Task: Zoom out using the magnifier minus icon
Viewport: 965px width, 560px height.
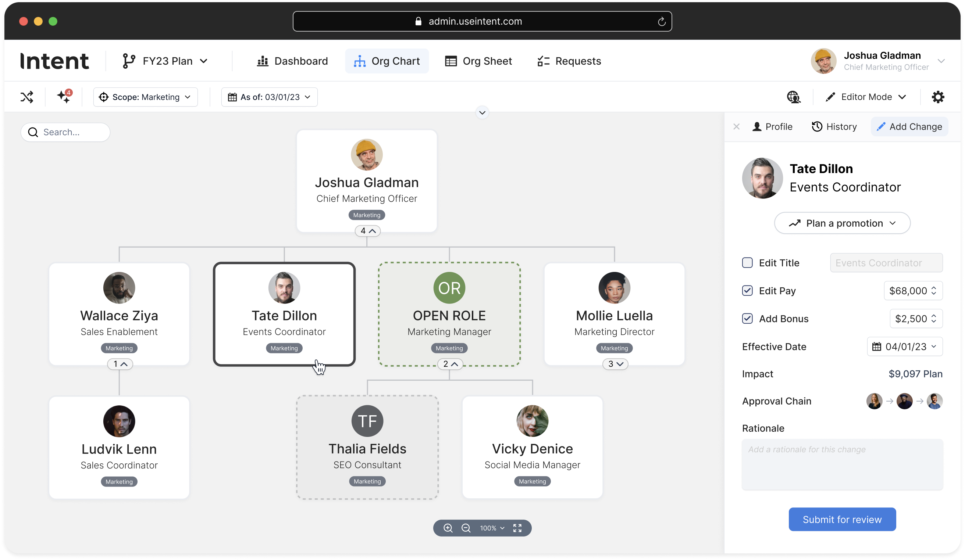Action: [x=466, y=528]
